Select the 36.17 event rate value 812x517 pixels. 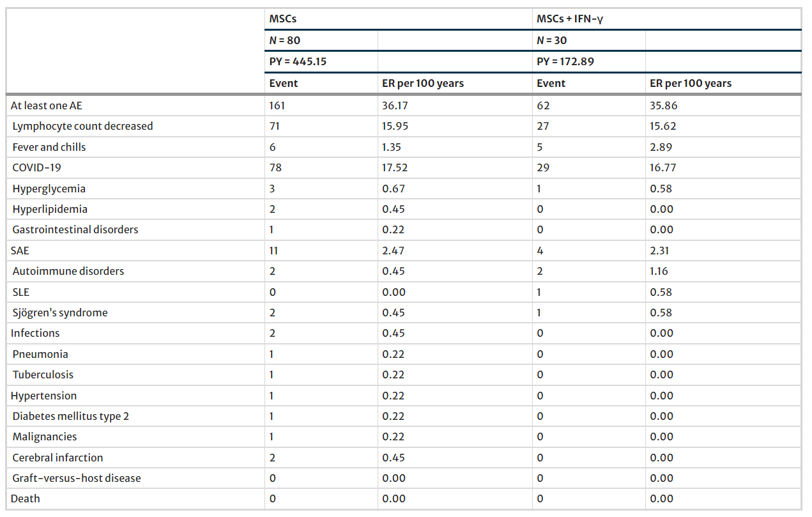[x=395, y=105]
